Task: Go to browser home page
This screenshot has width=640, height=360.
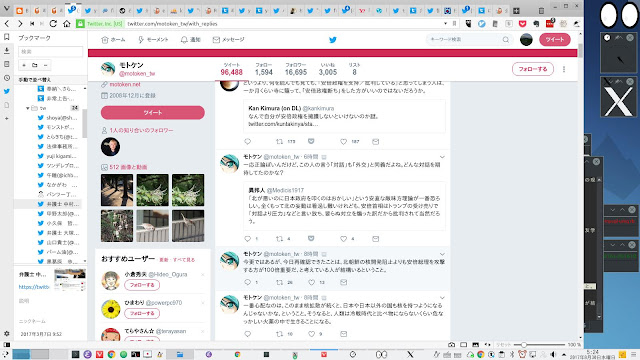Action: pos(67,24)
